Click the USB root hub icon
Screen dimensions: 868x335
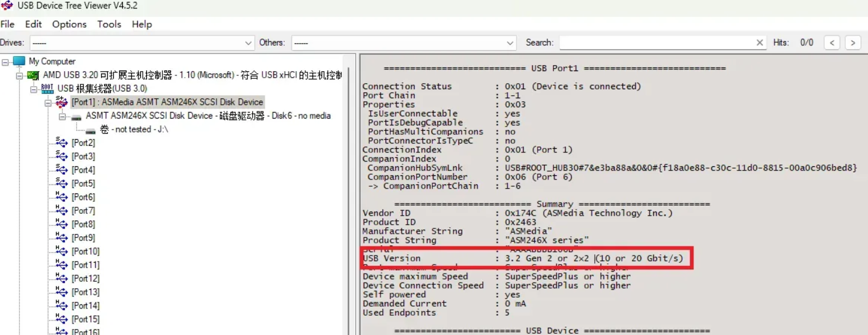point(47,89)
